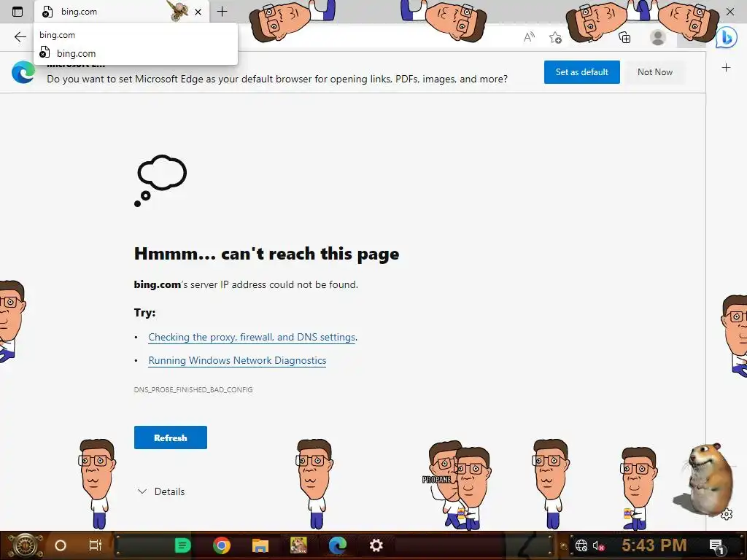Open the Collections icon
The height and width of the screenshot is (560, 747).
pyautogui.click(x=624, y=37)
